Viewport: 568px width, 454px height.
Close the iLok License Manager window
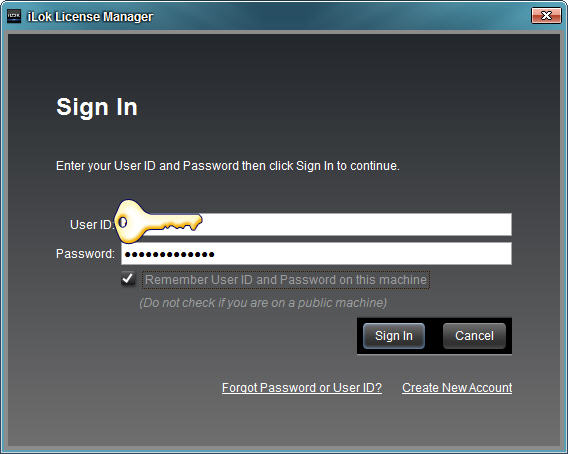coord(546,16)
